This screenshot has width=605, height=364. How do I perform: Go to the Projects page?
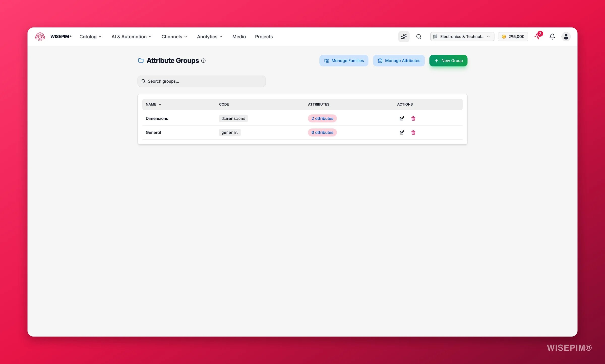pyautogui.click(x=264, y=37)
